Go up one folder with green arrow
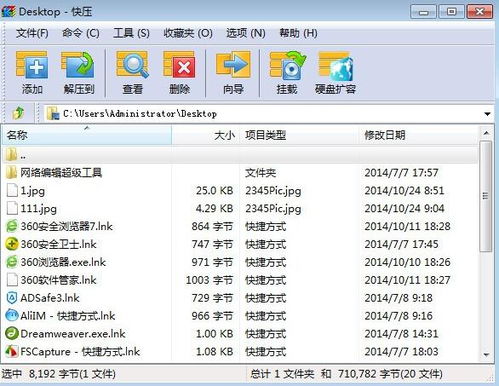The image size is (499, 386). (x=18, y=113)
